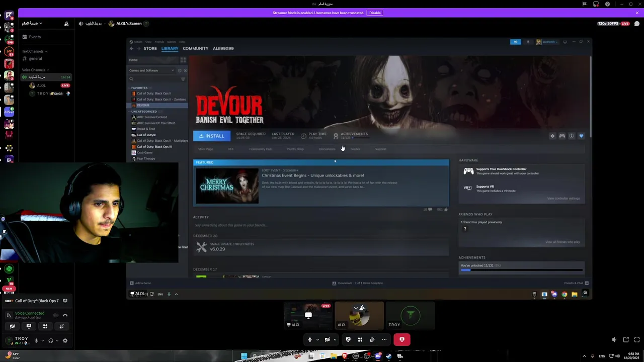Stream Call of Duty Black Ops 7 icon
This screenshot has height=362, width=644.
(x=65, y=301)
